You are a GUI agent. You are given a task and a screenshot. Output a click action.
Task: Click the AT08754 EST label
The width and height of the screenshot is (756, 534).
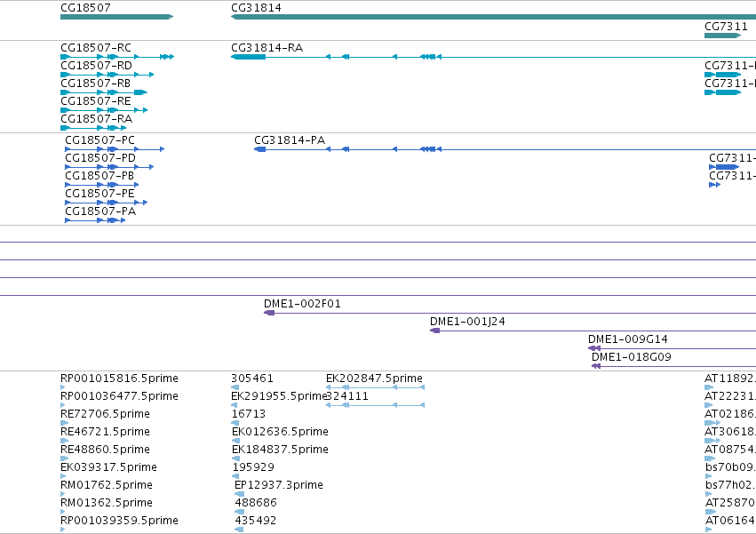pos(730,450)
